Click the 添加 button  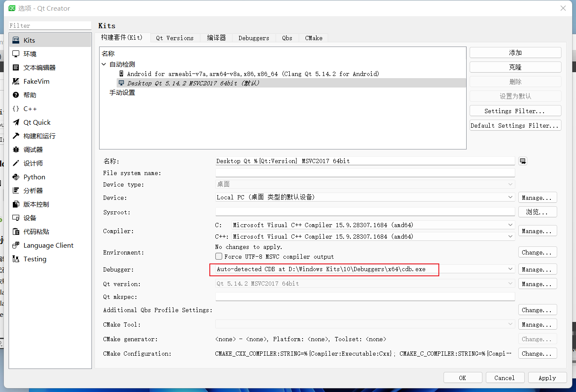click(515, 53)
